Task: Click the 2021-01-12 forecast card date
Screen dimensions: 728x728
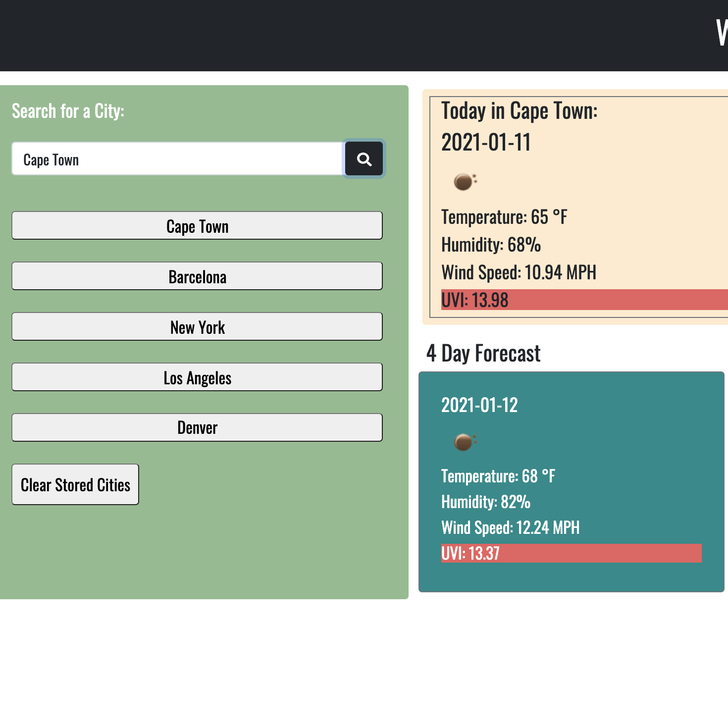Action: pyautogui.click(x=479, y=405)
